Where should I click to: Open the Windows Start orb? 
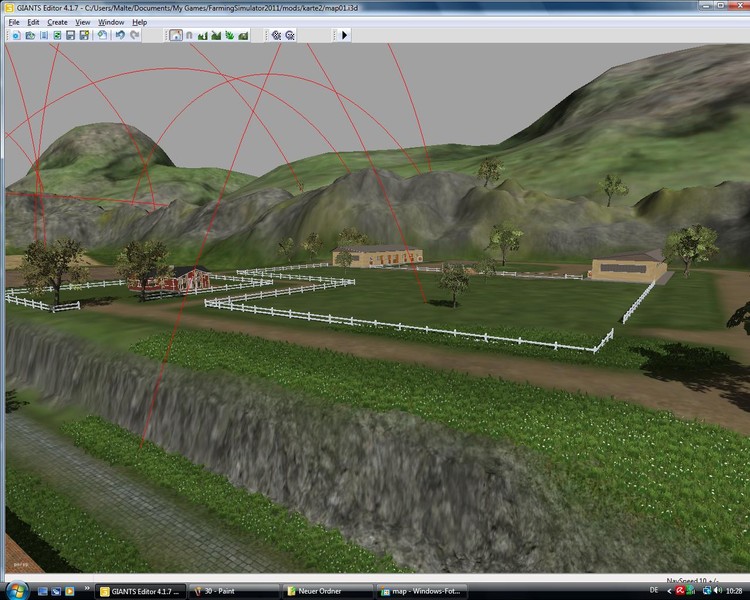[x=17, y=590]
